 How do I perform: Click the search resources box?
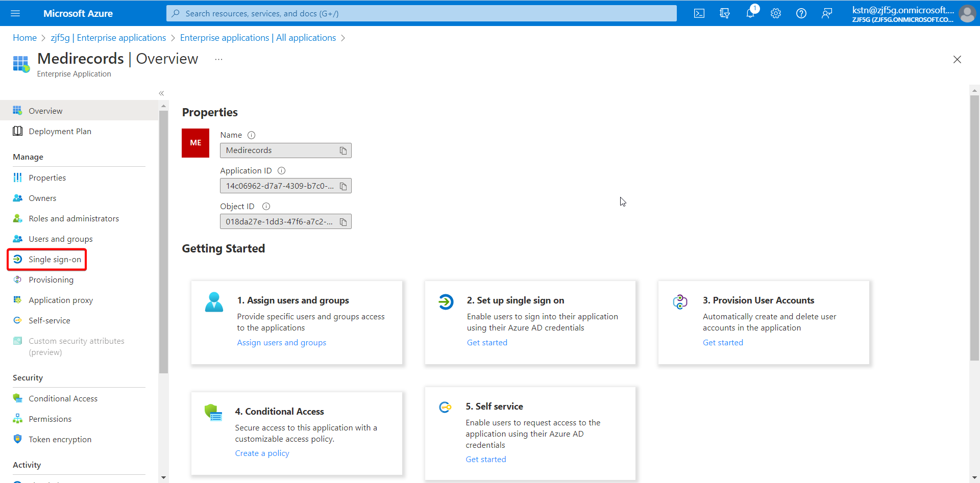[422, 13]
